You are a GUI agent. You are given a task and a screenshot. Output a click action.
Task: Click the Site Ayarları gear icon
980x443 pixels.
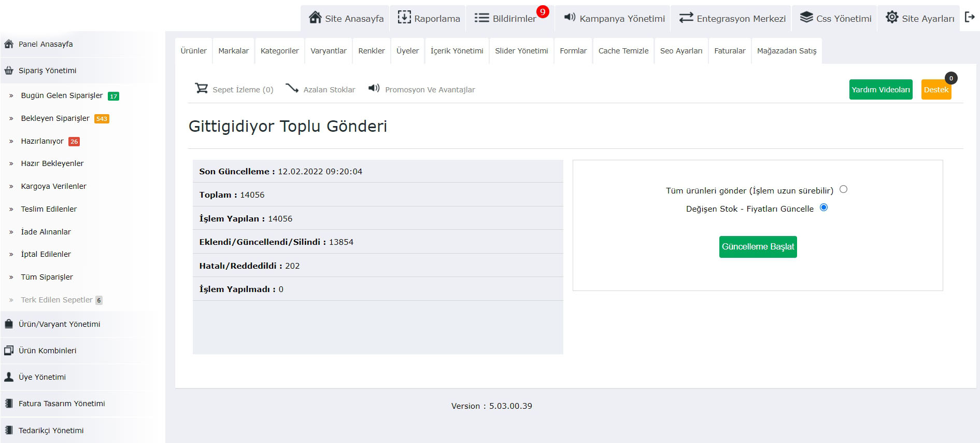point(892,17)
